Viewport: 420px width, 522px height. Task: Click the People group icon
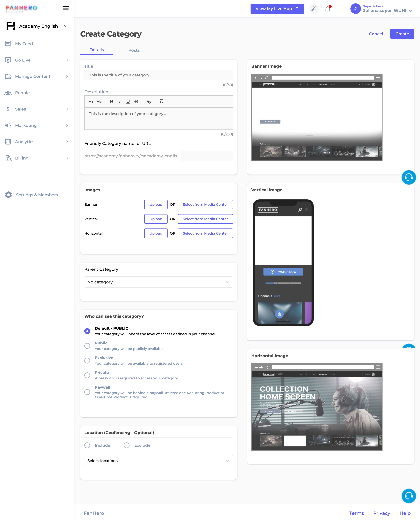8,93
